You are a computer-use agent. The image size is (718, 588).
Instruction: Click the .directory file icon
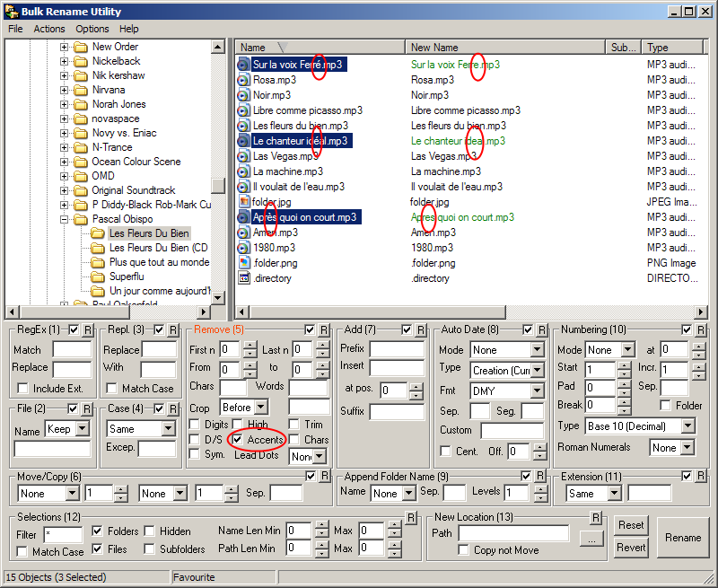[x=244, y=278]
